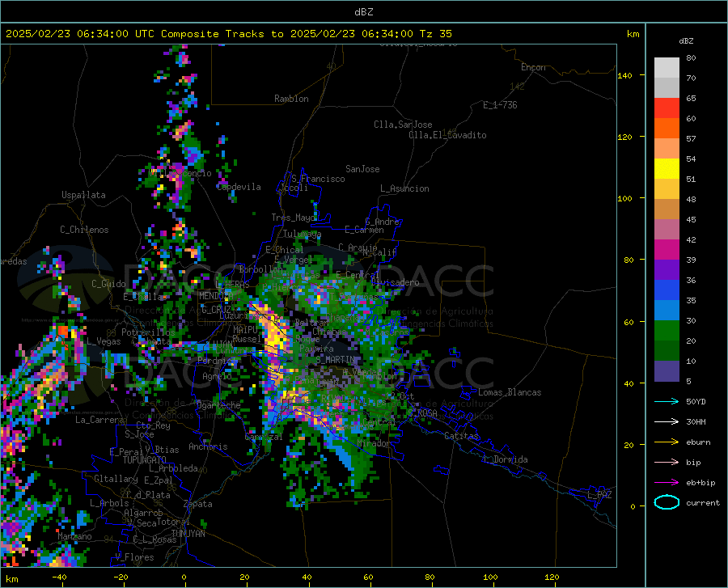Click the Zapata map label
The image size is (728, 588).
tap(198, 504)
